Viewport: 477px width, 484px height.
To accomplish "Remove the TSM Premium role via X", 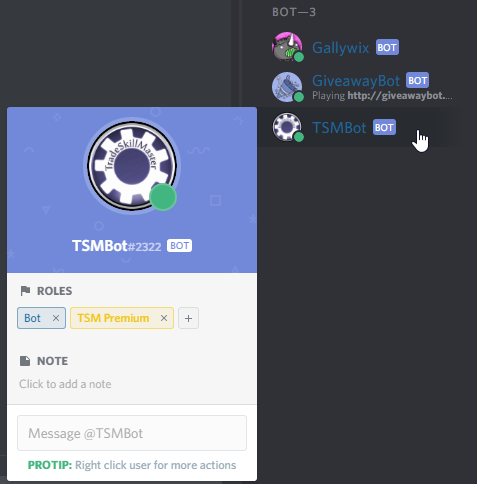I will click(164, 318).
